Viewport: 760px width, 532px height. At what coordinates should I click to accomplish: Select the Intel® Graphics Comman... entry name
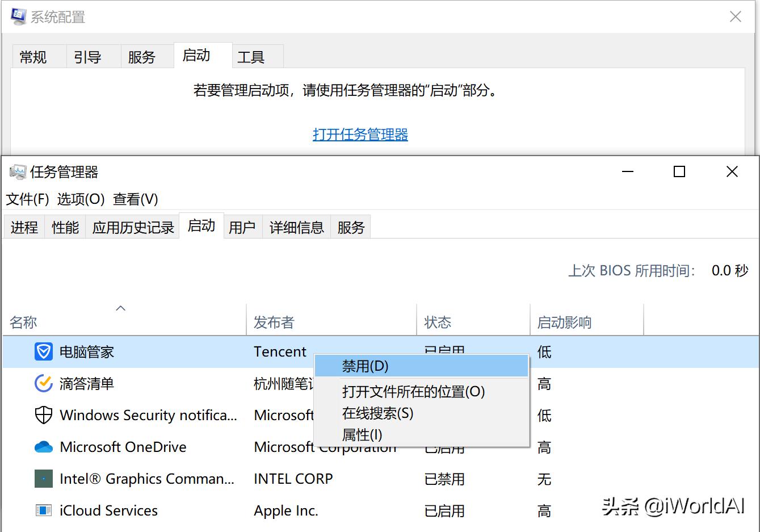coord(147,479)
